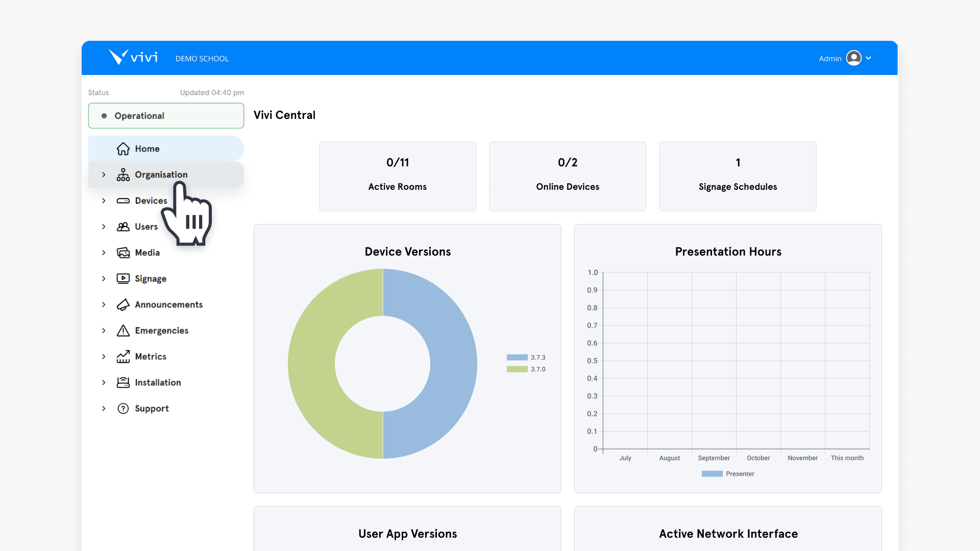
Task: Click the Admin profile avatar icon
Action: point(854,58)
